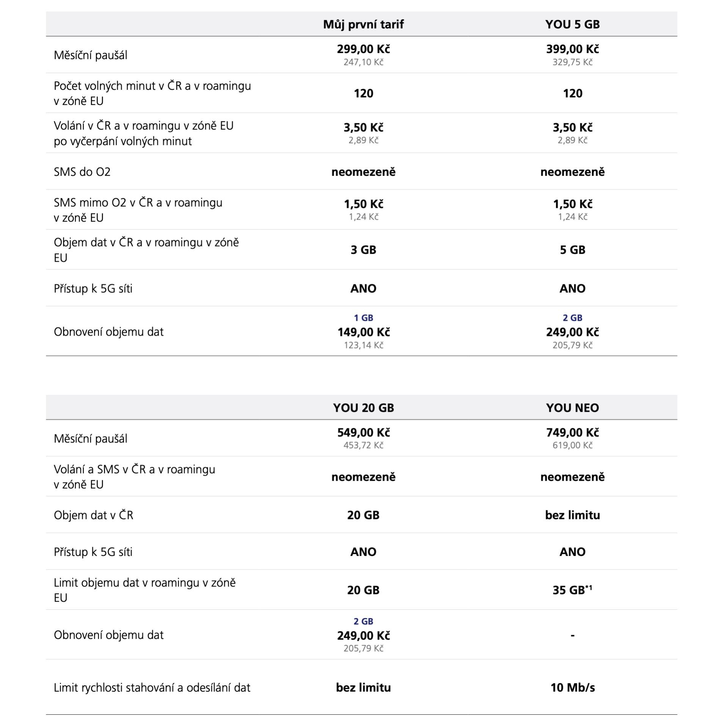Click the 'Přístup k 5G síti' label in second table

pos(93,552)
